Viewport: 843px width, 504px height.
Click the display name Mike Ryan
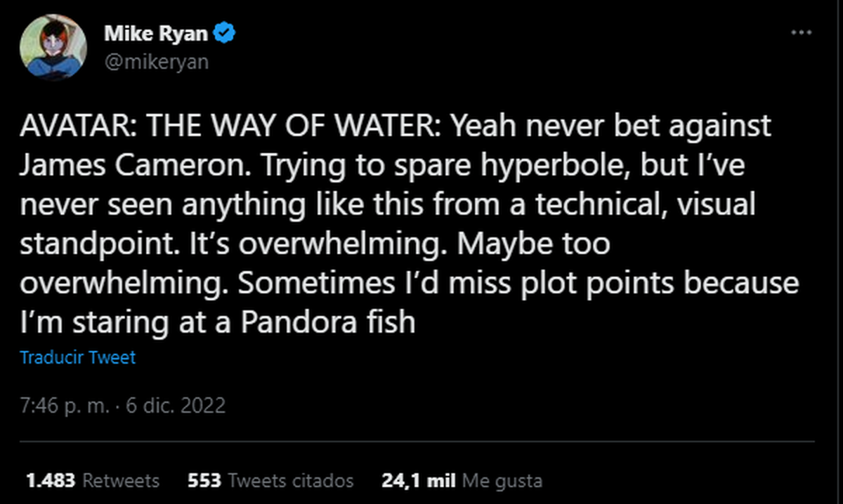[x=157, y=33]
